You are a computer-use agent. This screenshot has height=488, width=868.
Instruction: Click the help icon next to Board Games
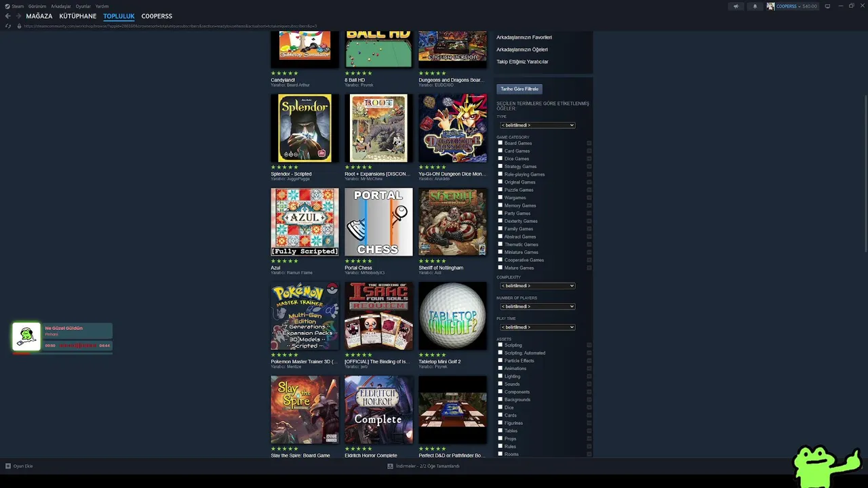point(589,143)
